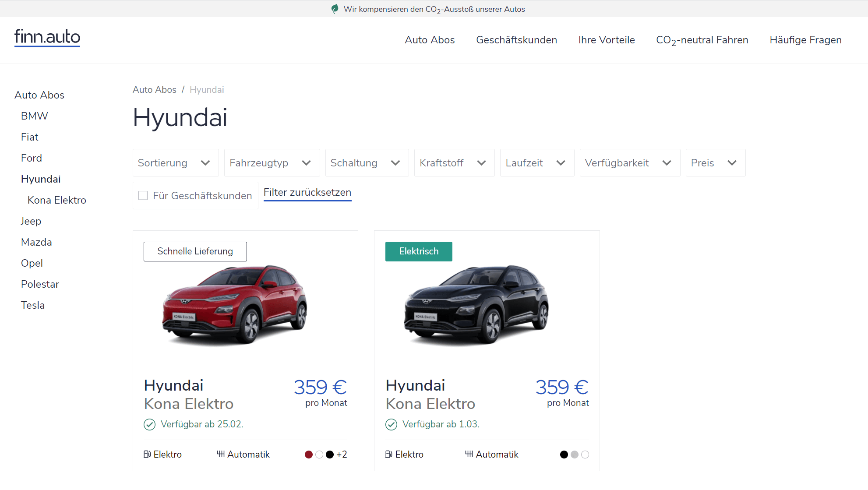
Task: Click 359 € price on second card
Action: coord(562,387)
